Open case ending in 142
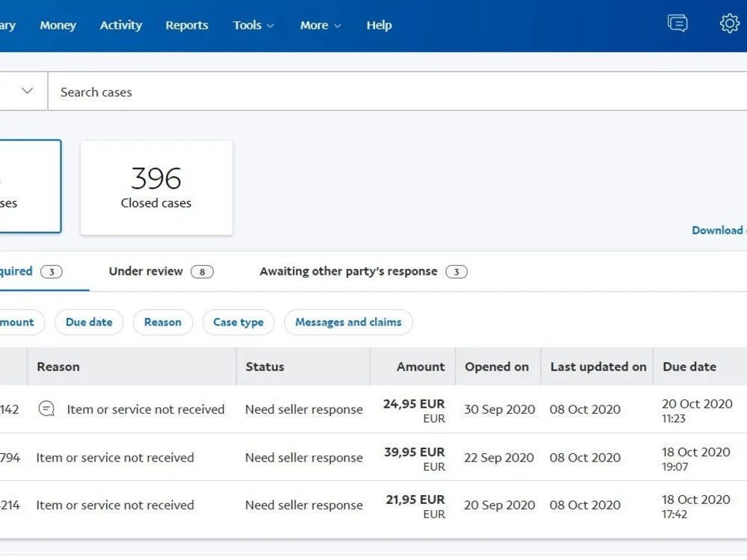 click(x=10, y=409)
